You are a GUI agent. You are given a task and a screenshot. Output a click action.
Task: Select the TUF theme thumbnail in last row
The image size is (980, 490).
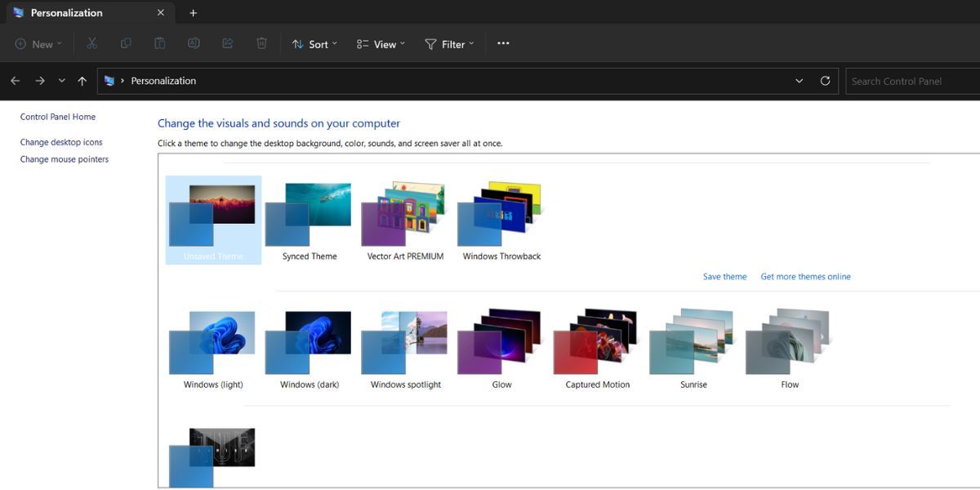212,457
